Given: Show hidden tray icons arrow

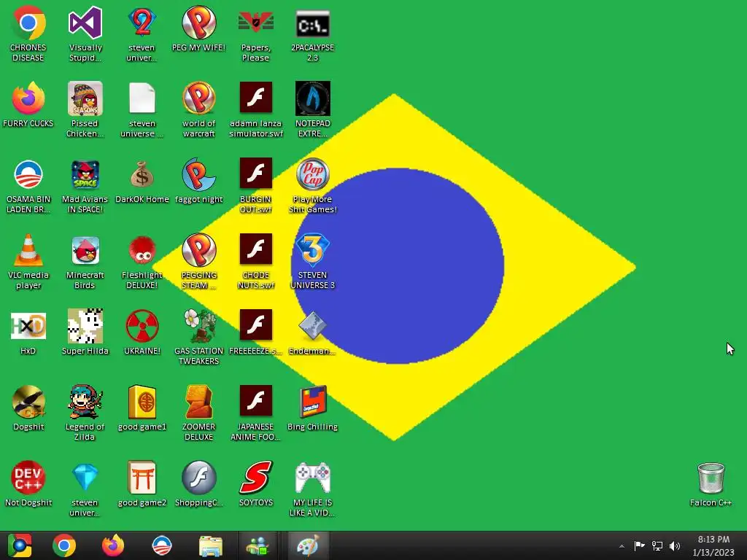Looking at the screenshot, I should pyautogui.click(x=622, y=546).
